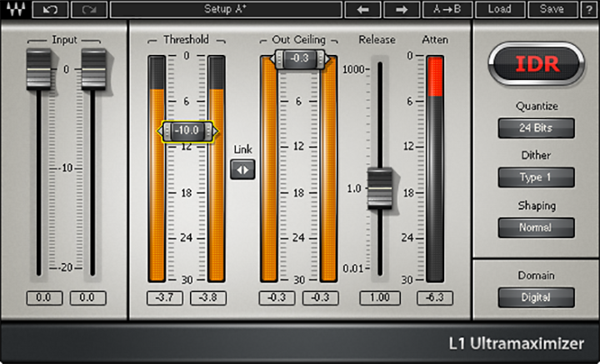This screenshot has width=600, height=364.
Task: Click the Out Ceiling label
Action: 298,39
